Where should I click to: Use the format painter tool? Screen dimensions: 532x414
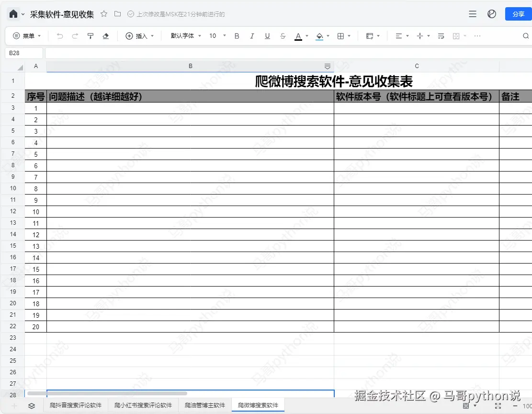coord(90,35)
